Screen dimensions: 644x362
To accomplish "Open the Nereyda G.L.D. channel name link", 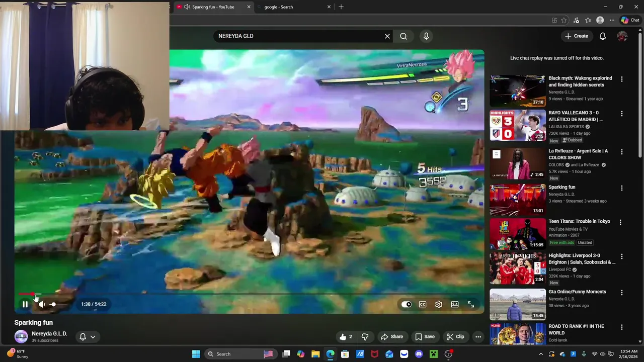I will (49, 334).
